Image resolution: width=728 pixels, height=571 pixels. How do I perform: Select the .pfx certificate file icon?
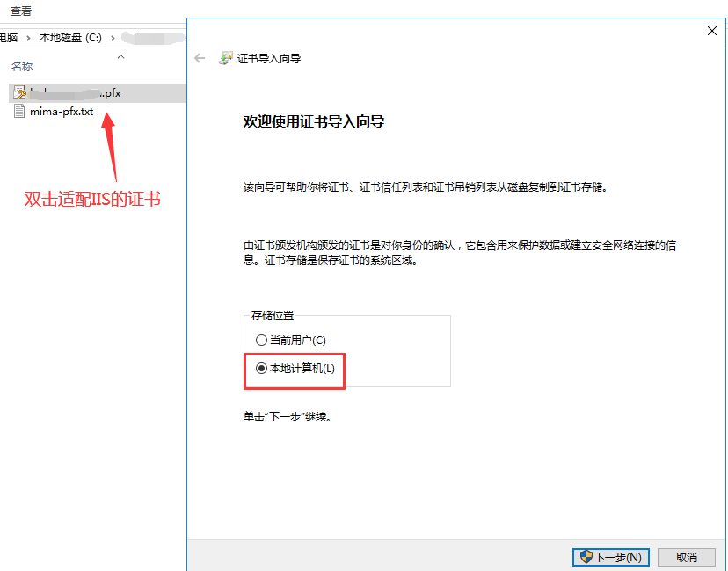[19, 93]
